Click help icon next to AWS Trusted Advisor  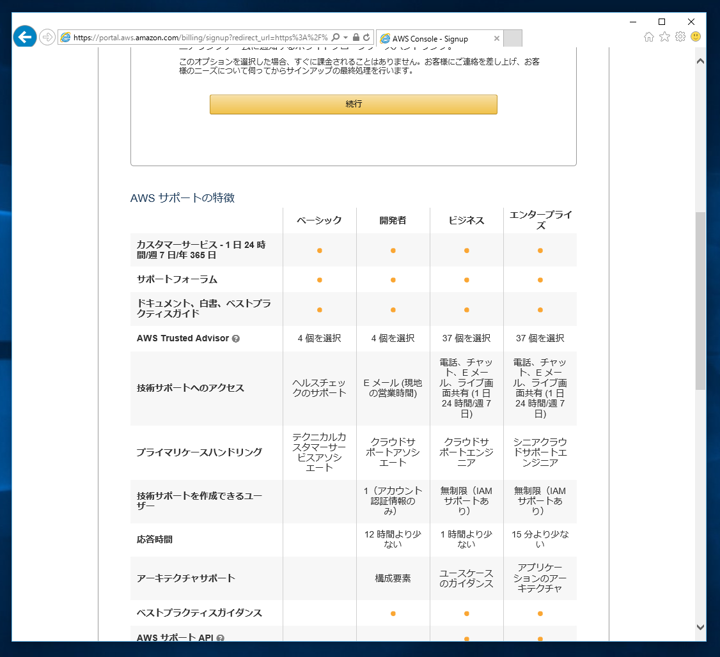[x=236, y=339]
